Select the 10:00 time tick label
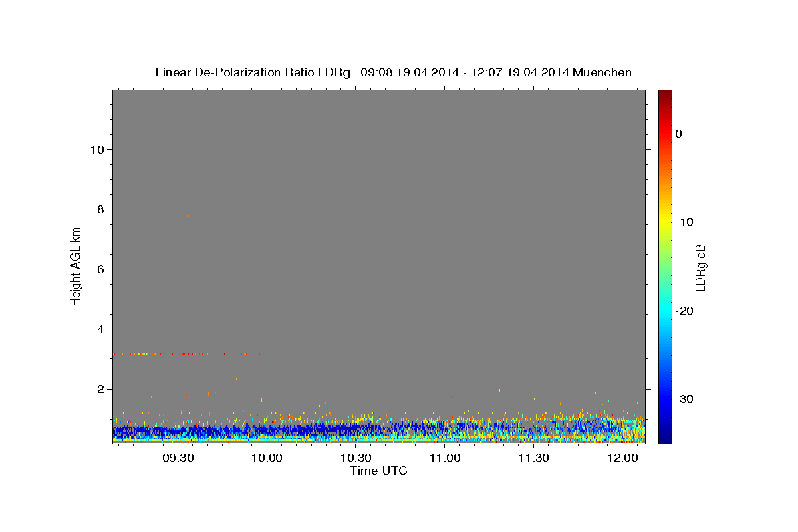This screenshot has width=798, height=532. pos(267,458)
